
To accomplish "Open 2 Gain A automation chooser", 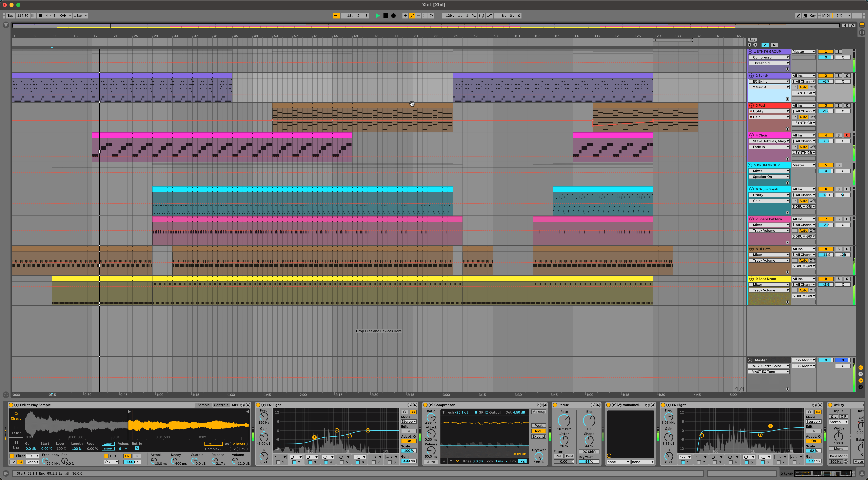I will pyautogui.click(x=769, y=87).
